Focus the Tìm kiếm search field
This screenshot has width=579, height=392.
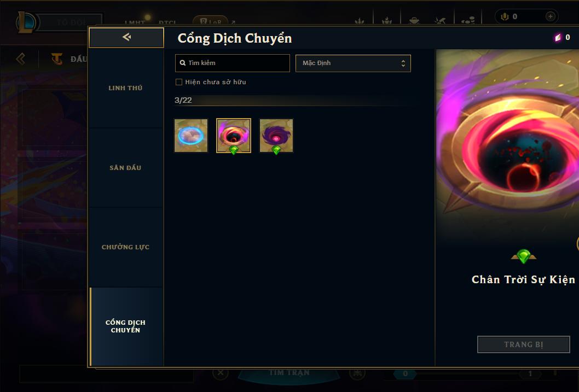tap(232, 63)
